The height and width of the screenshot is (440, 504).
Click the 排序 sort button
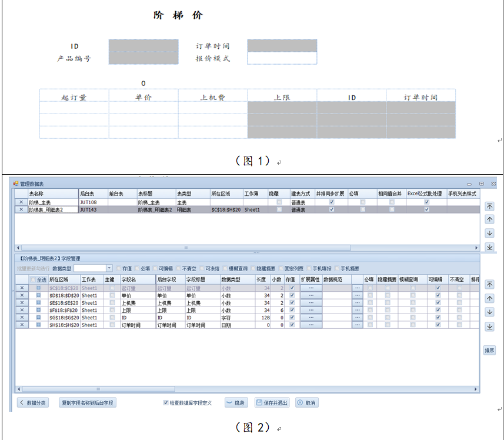(489, 351)
